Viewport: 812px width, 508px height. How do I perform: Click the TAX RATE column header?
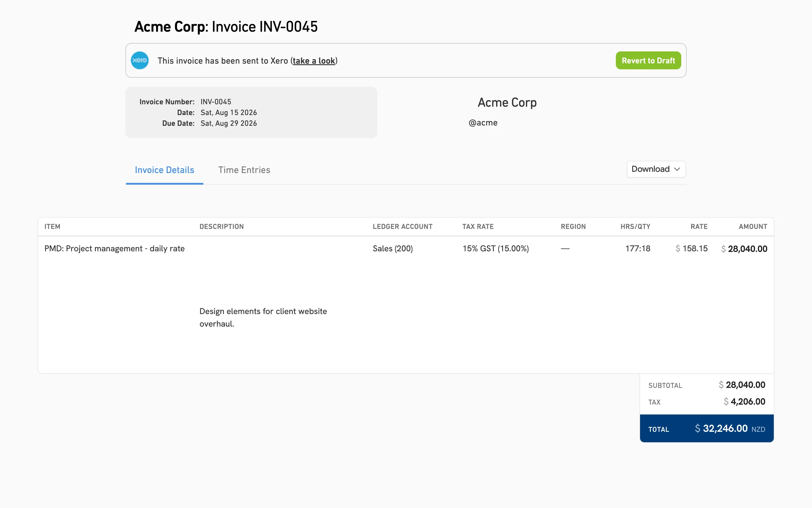click(x=478, y=227)
